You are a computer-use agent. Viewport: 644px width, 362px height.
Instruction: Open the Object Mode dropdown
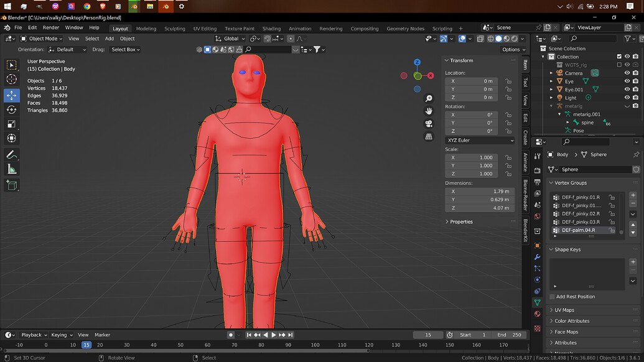coord(42,39)
